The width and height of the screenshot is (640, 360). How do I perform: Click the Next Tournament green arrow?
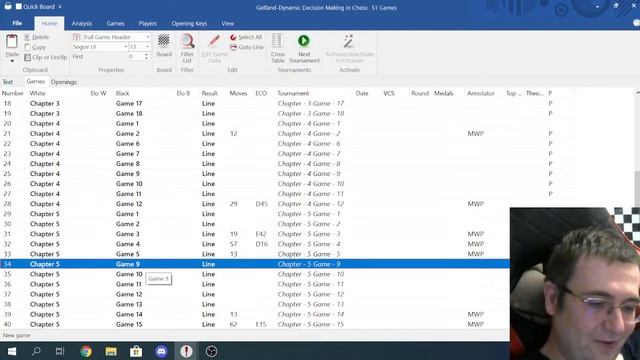tap(303, 41)
